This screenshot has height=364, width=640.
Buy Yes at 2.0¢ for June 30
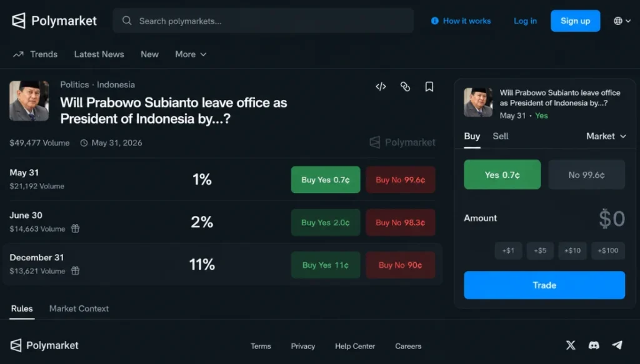coord(325,222)
